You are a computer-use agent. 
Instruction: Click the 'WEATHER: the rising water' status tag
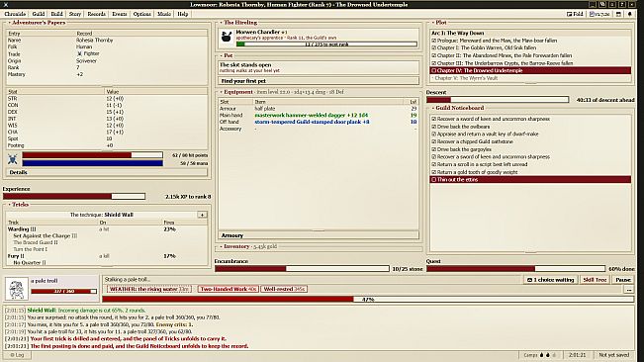(x=149, y=289)
